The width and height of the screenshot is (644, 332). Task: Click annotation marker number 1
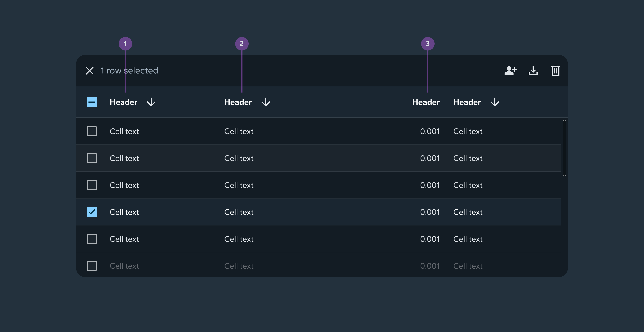pos(125,44)
